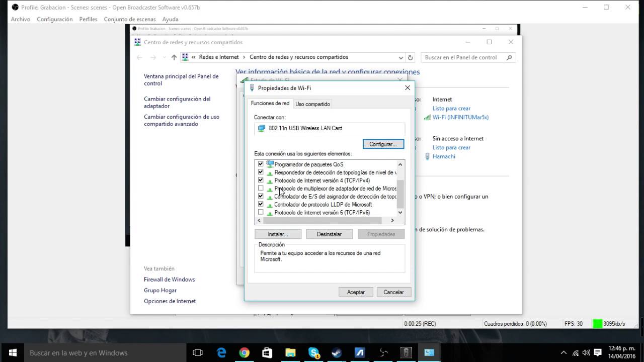Uncheck Controlador de protocolo LLDP checkbox

261,204
